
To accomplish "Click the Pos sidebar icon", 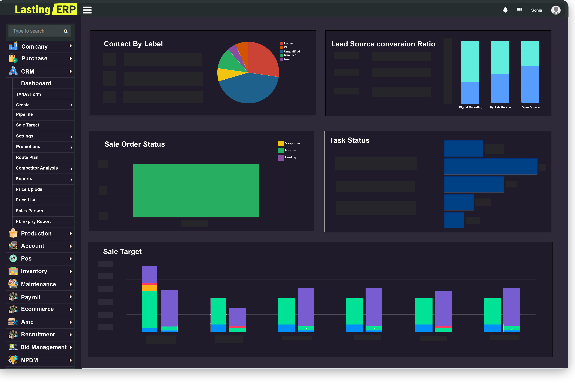I will click(x=13, y=259).
